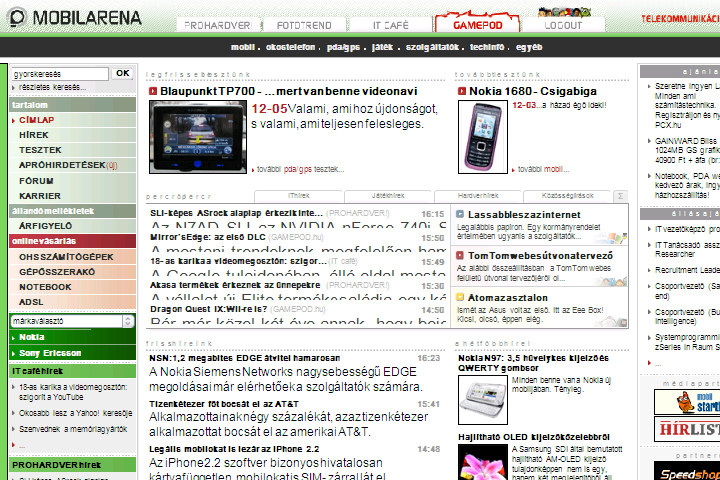Open Dragon Quest IX: Wii-re is item
This screenshot has height=480, width=720.
tap(208, 309)
